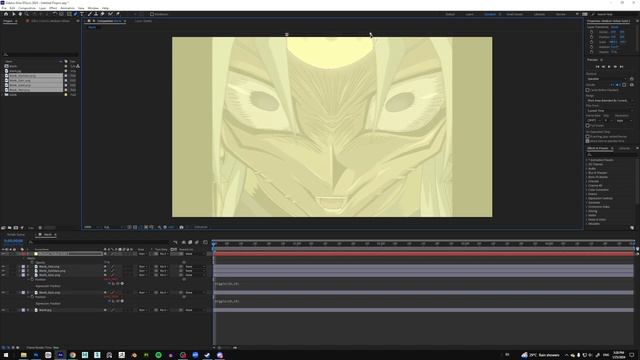The width and height of the screenshot is (640, 360).
Task: Create a new composition from Project panel
Action: pyautogui.click(x=16, y=227)
